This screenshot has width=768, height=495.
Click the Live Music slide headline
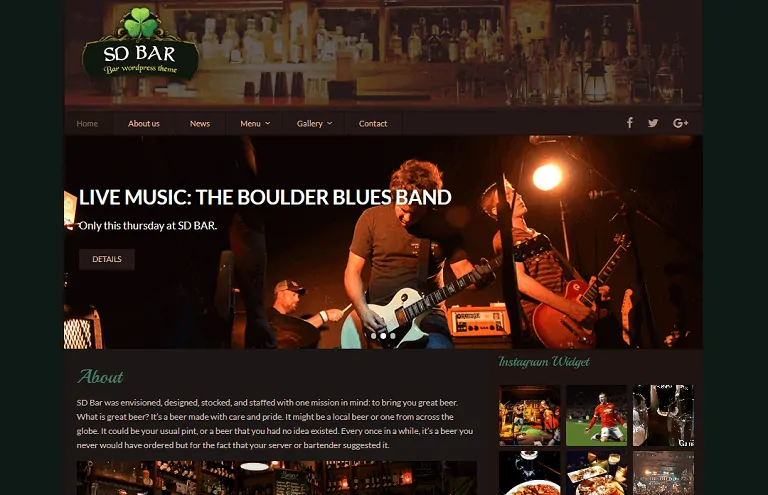(265, 197)
